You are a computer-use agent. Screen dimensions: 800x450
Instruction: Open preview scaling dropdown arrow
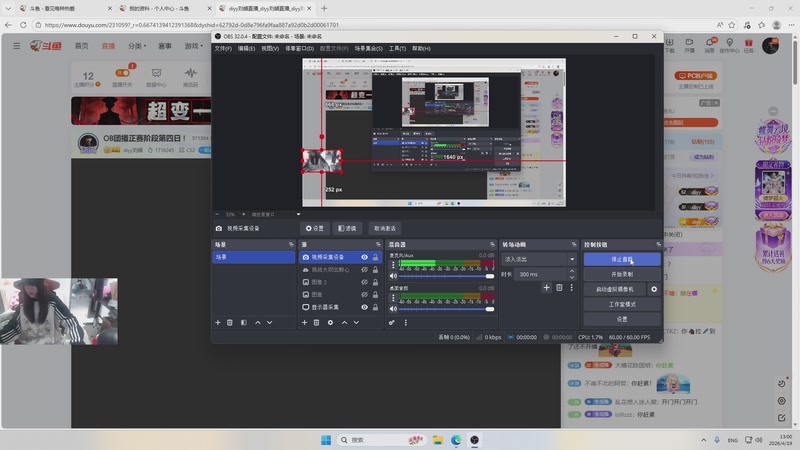298,214
